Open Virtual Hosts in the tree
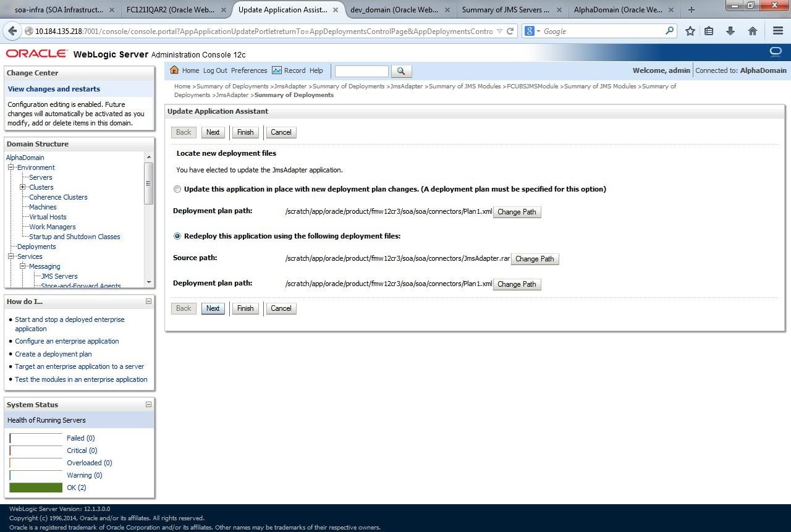The image size is (791, 532). 48,217
